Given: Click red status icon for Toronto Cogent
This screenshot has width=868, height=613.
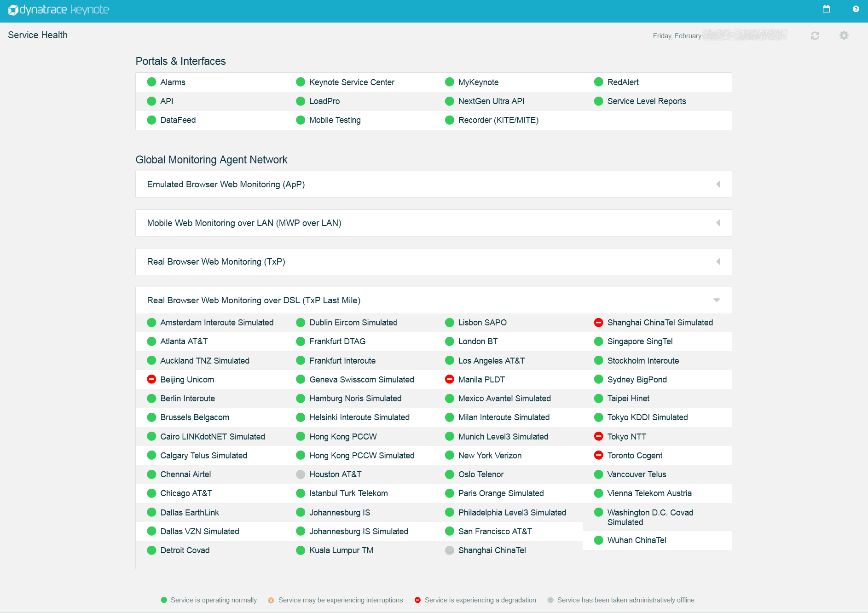Looking at the screenshot, I should tap(599, 455).
